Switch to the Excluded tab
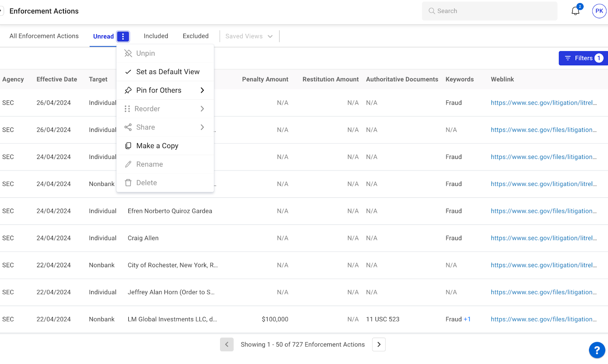This screenshot has height=364, width=608. coord(195,36)
